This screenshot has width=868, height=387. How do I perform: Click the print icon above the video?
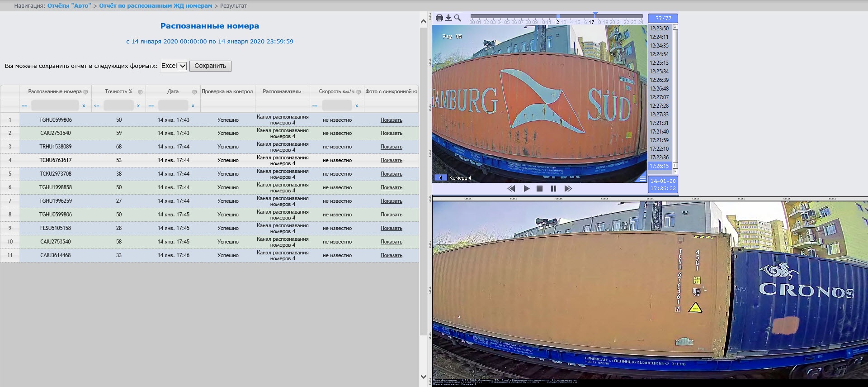[439, 18]
